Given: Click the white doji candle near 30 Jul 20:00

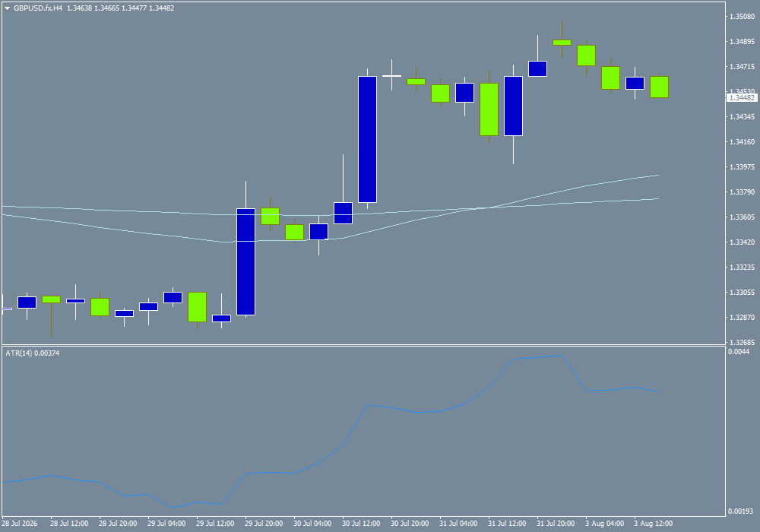Looking at the screenshot, I should 391,75.
